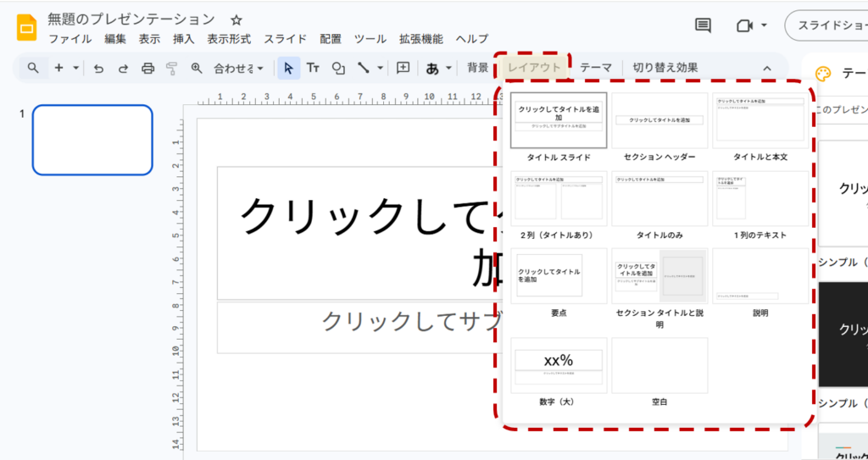The image size is (868, 460).
Task: Choose the タイトルのみ layout
Action: [659, 198]
